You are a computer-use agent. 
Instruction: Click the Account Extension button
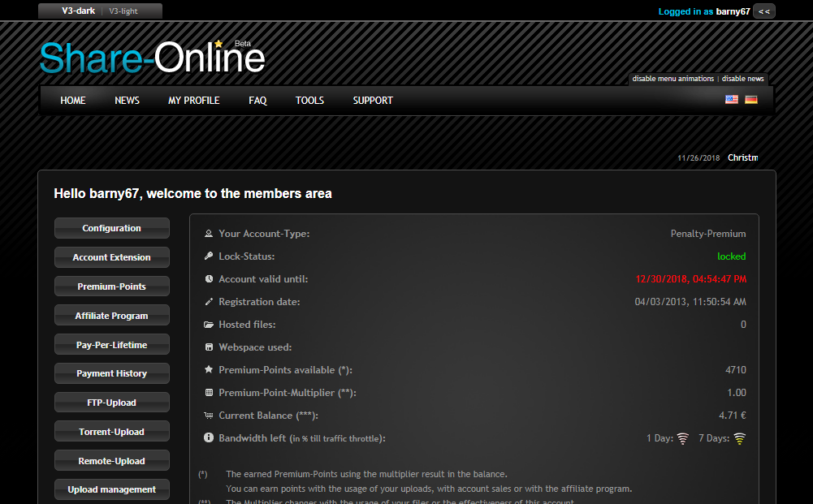click(x=112, y=257)
